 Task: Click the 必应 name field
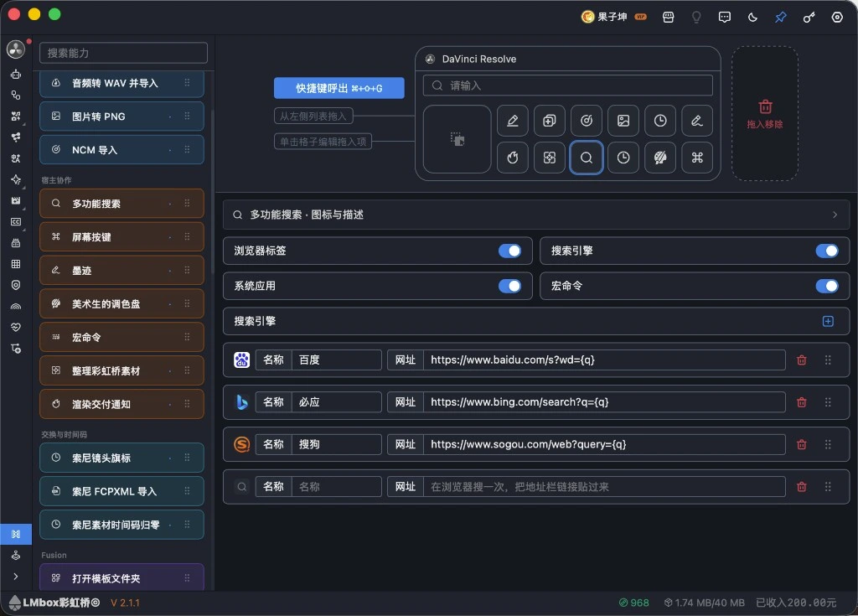coord(336,402)
